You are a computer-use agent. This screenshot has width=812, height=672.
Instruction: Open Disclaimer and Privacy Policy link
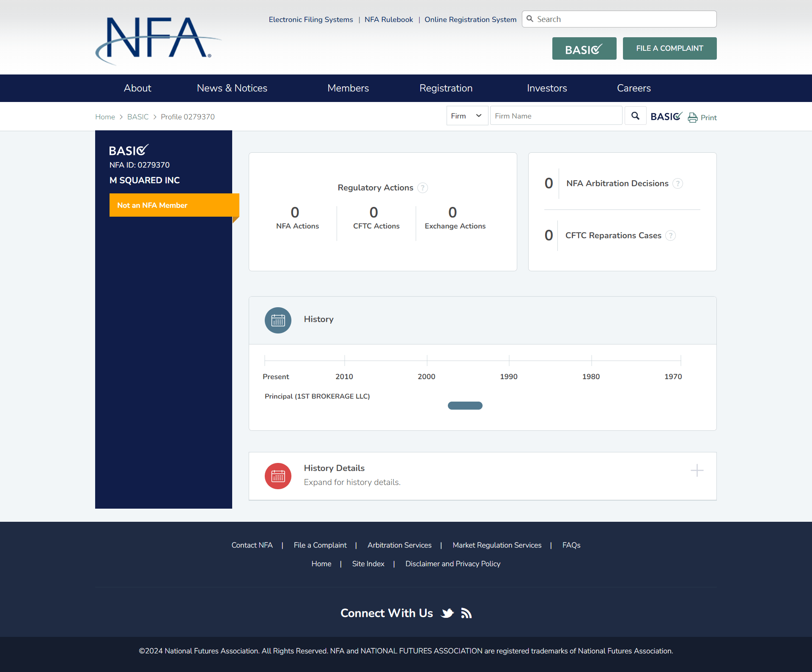click(x=453, y=564)
